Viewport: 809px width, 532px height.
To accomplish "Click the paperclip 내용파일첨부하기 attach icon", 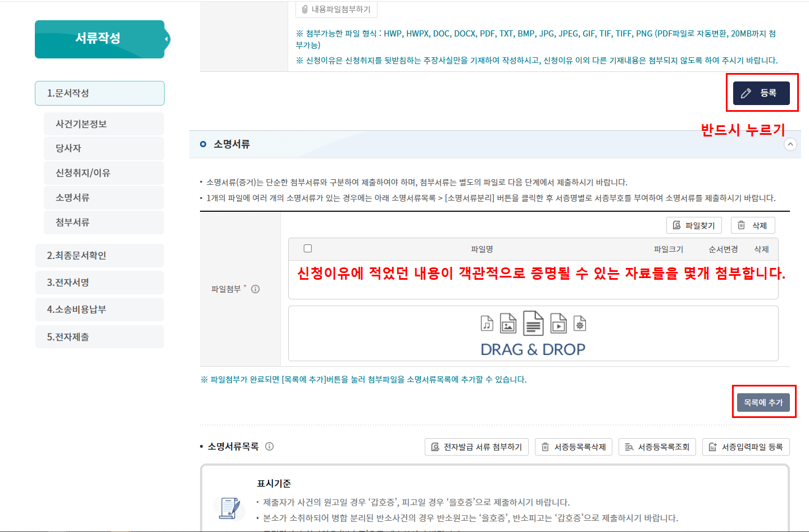I will pyautogui.click(x=304, y=10).
